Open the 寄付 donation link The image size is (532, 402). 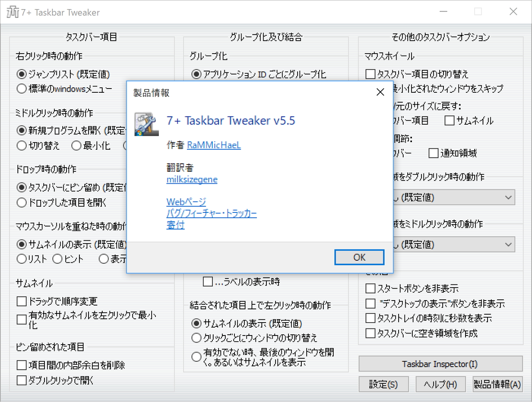(x=175, y=224)
